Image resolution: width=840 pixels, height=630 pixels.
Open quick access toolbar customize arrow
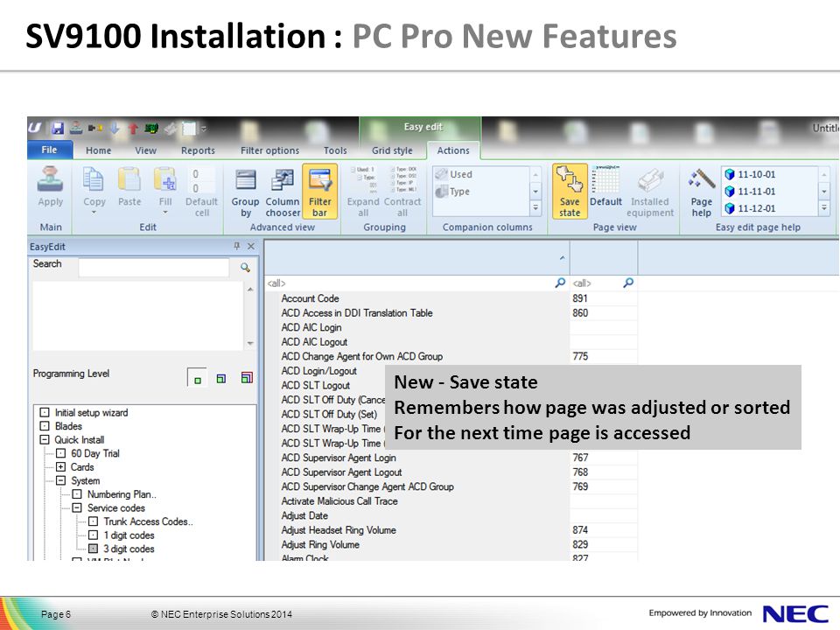pos(204,129)
